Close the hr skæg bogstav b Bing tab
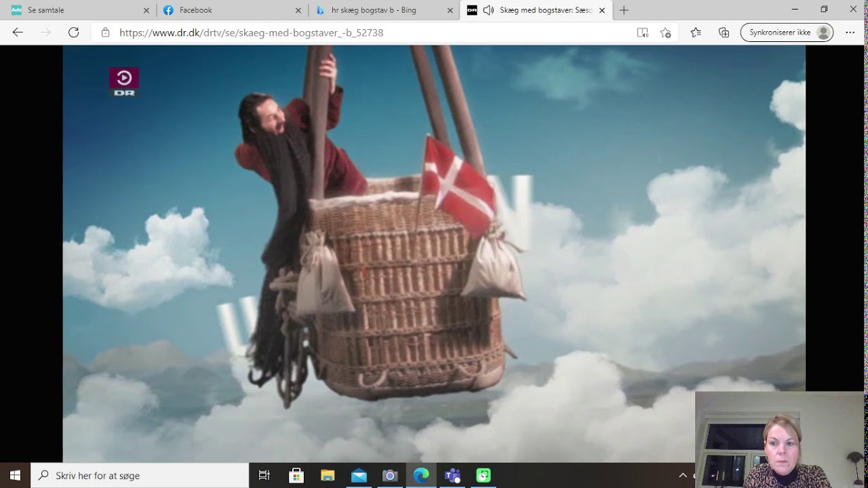This screenshot has width=868, height=488. [x=450, y=10]
